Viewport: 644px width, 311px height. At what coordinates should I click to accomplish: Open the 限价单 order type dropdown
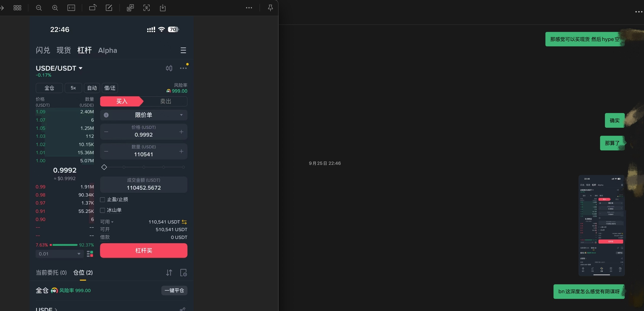click(143, 115)
